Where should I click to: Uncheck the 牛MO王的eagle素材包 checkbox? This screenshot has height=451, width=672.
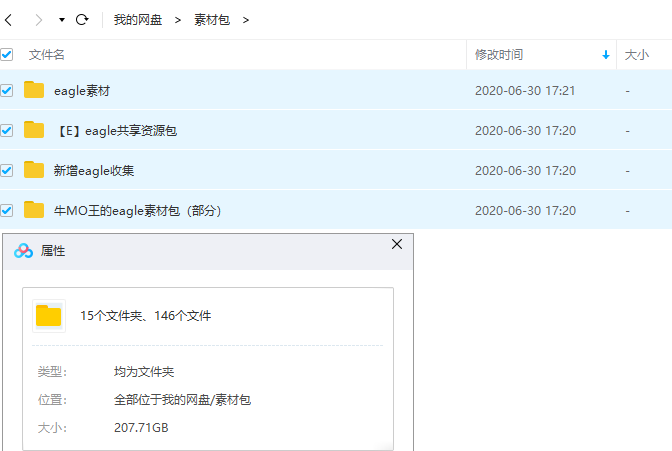click(x=6, y=210)
